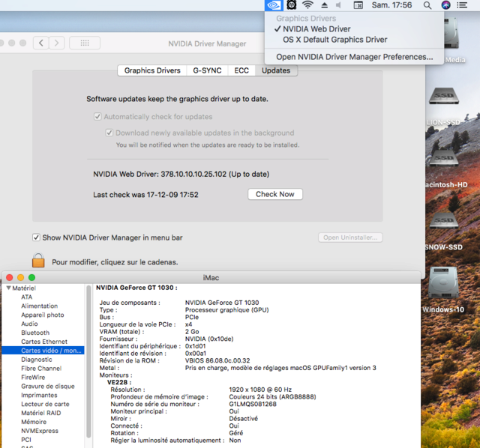
Task: Open the NVIDIA menu bar icon
Action: point(273,5)
